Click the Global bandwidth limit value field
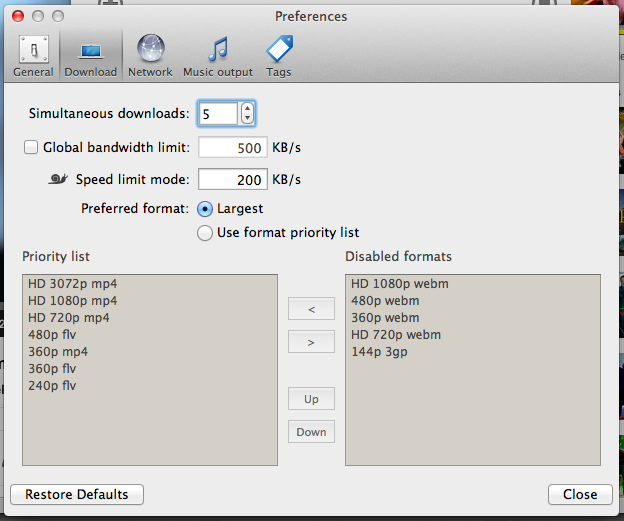Screen dimensions: 624x521 point(233,147)
